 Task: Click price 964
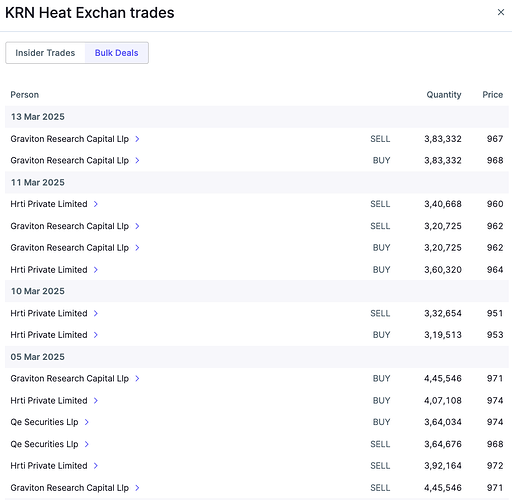[x=495, y=270]
